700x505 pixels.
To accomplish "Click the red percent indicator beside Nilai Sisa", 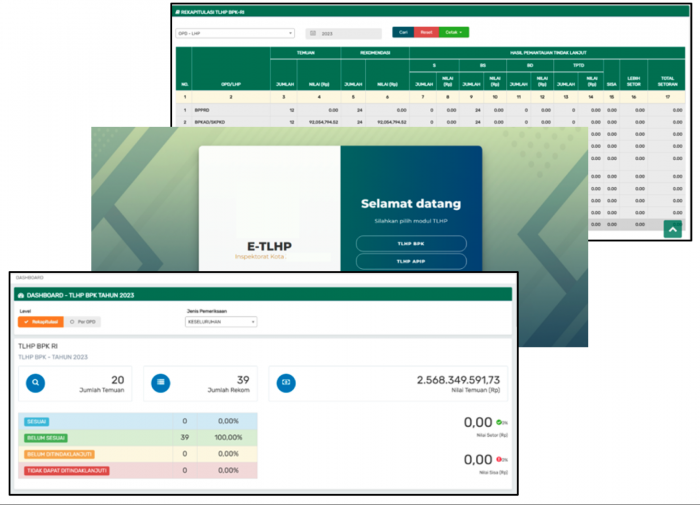I will click(x=500, y=459).
